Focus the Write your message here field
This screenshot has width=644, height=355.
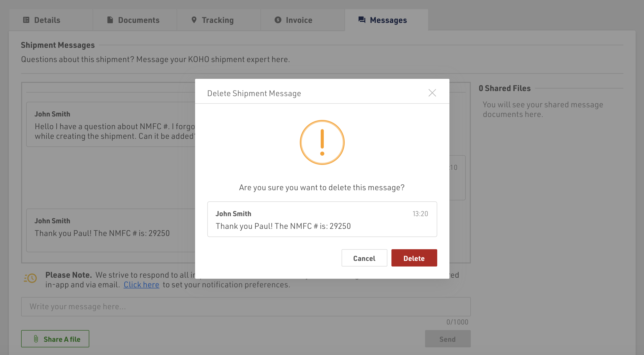pyautogui.click(x=246, y=306)
